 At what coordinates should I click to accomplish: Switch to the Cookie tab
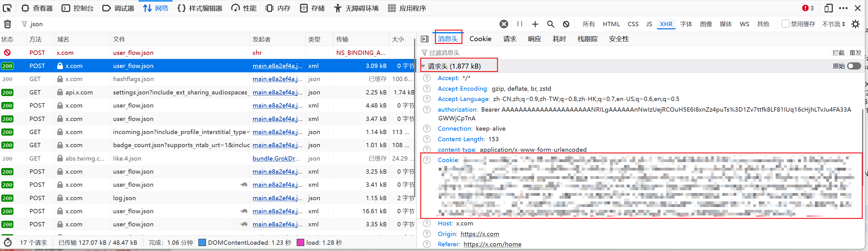pos(480,39)
